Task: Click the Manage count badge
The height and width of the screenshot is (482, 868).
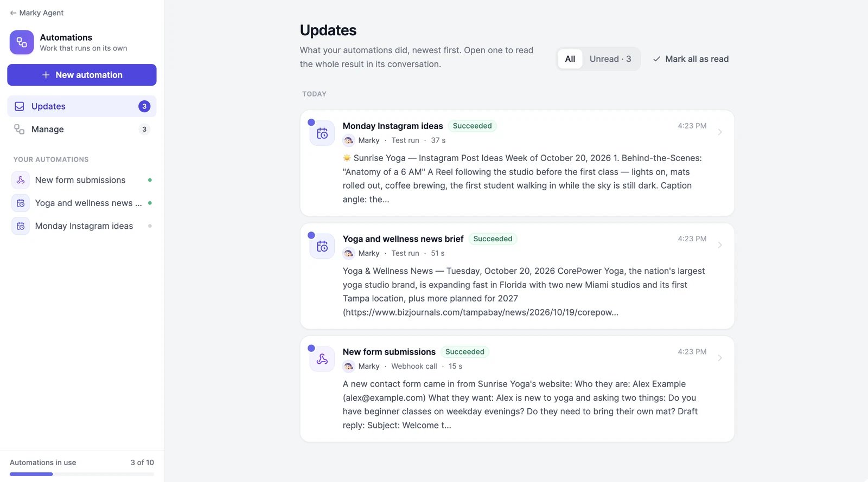Action: coord(144,129)
